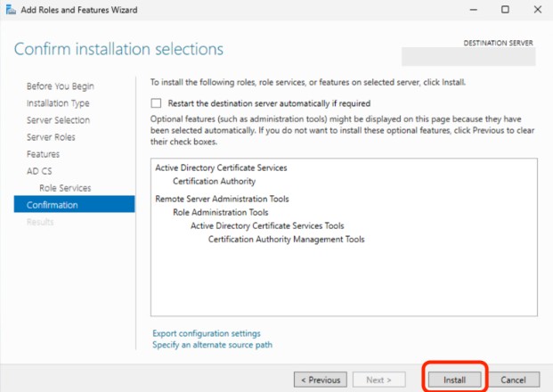Image resolution: width=553 pixels, height=392 pixels.
Task: Maximize the wizard window
Action: [x=505, y=10]
